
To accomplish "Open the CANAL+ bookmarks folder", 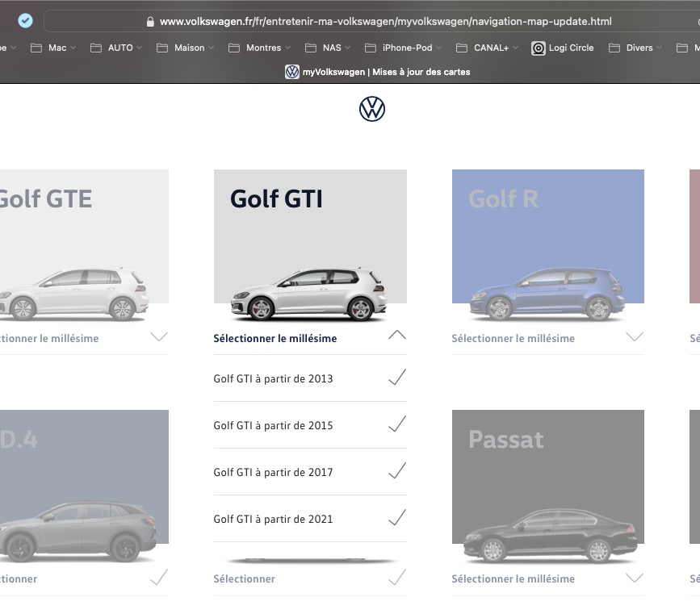I will pos(487,48).
